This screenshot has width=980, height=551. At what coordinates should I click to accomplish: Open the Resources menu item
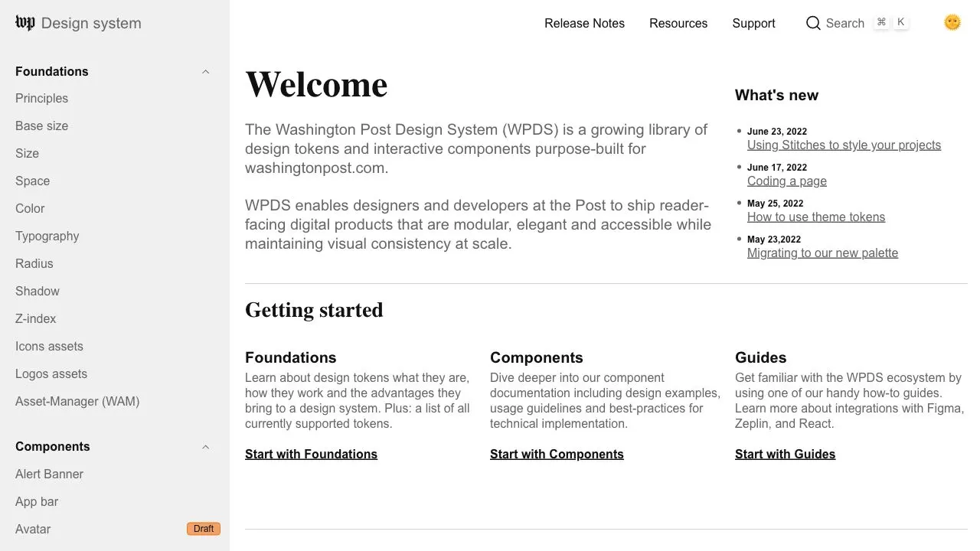[678, 23]
